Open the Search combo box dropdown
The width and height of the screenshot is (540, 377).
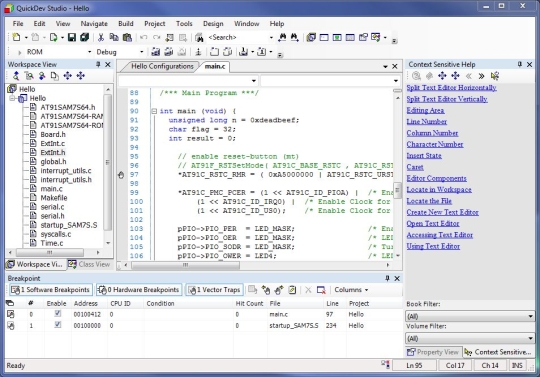[271, 37]
